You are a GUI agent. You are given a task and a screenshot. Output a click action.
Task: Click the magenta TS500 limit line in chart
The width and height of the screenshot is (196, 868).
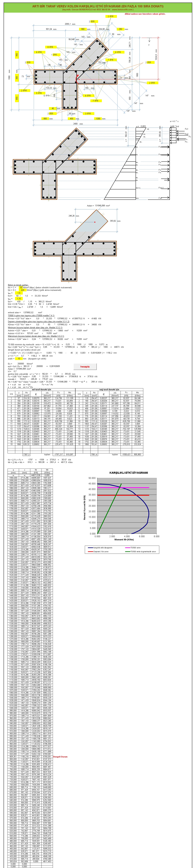pyautogui.click(x=123, y=488)
